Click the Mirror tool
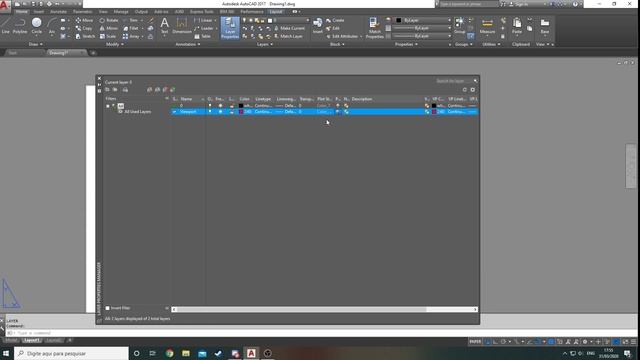 click(109, 28)
